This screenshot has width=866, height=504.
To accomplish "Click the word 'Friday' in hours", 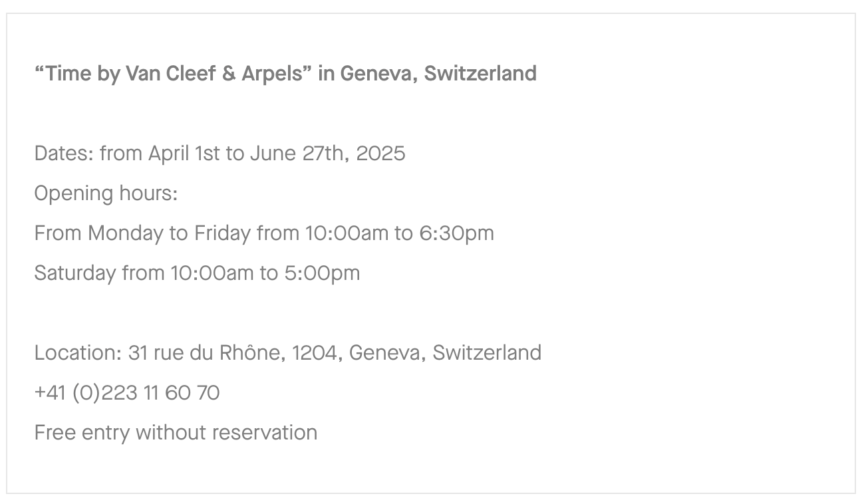I will [x=223, y=233].
